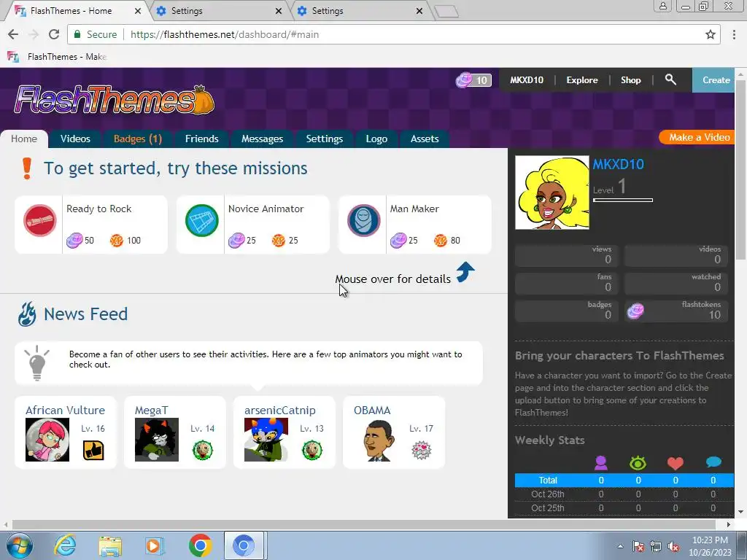Open the Explore link

(x=581, y=80)
